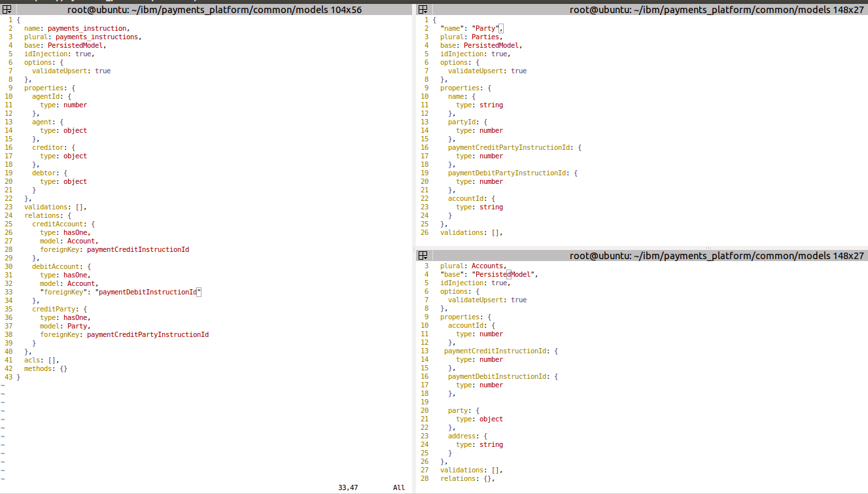Click the methods: {} line in left pane
Screen dimensions: 868x494
46,368
